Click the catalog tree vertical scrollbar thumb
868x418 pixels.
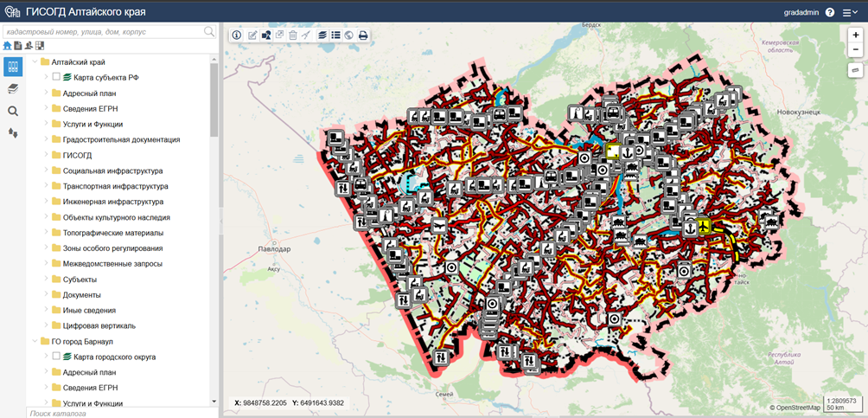214,99
